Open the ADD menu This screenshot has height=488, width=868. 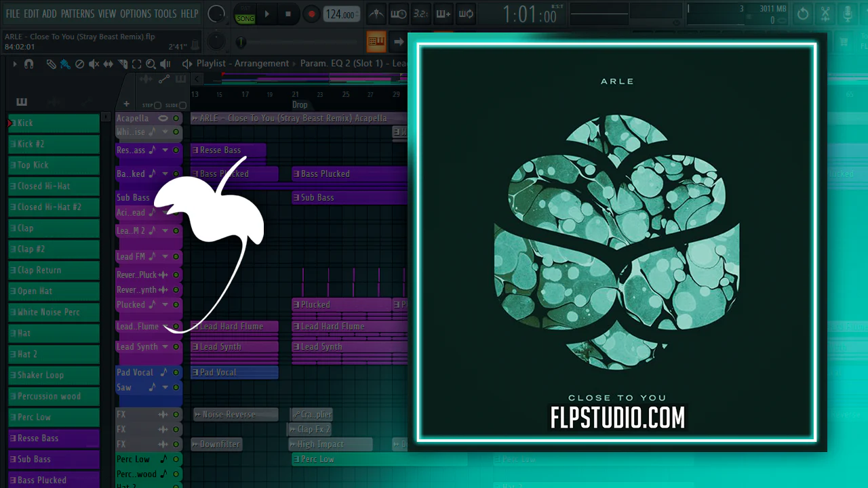click(50, 14)
